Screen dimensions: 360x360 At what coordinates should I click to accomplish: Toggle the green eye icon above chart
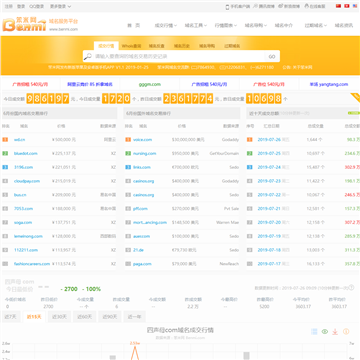325,331
